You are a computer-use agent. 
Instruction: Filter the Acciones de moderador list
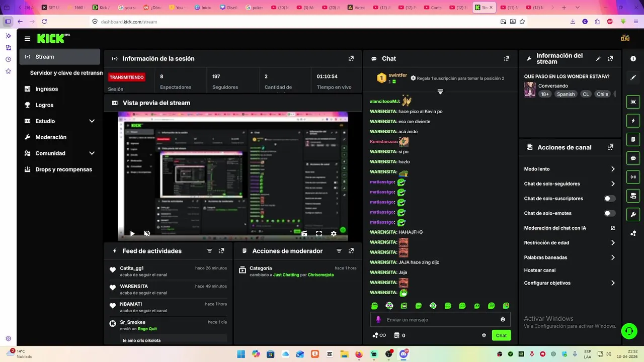click(x=339, y=251)
